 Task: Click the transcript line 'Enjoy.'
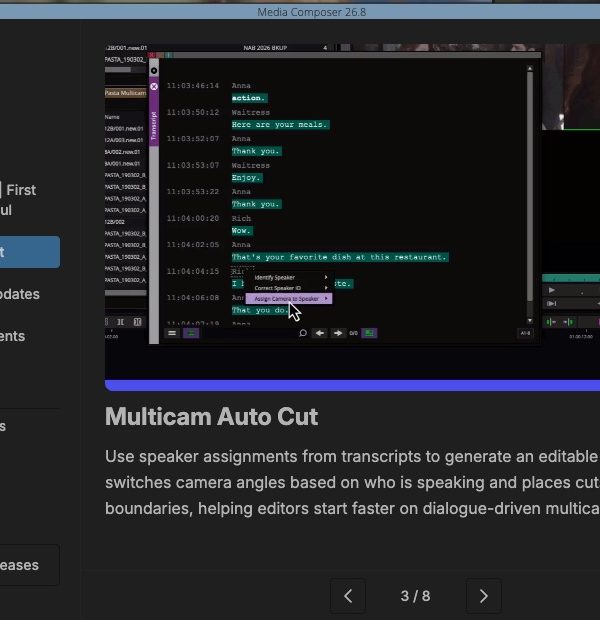(x=247, y=178)
